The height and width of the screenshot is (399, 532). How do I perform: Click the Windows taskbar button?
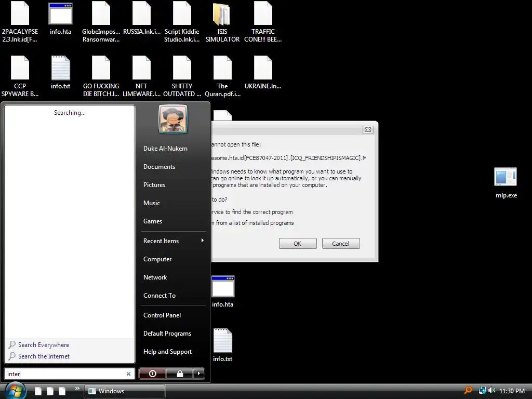(124, 391)
